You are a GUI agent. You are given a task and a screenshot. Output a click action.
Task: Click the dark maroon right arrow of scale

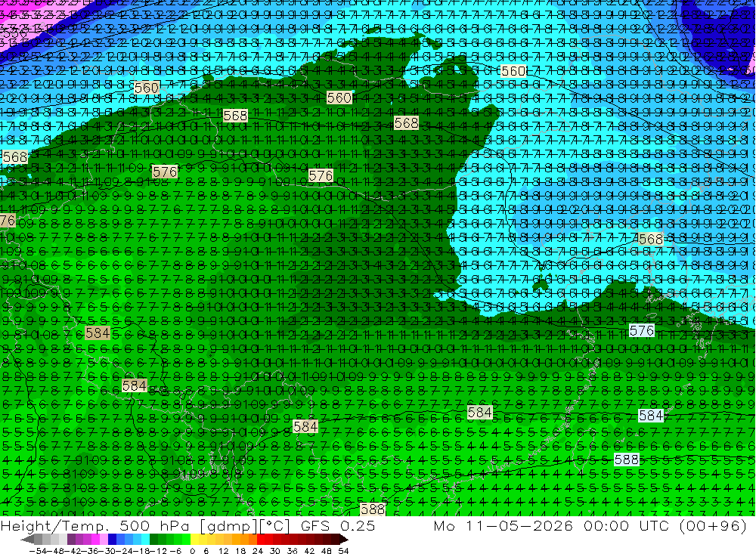point(344,540)
